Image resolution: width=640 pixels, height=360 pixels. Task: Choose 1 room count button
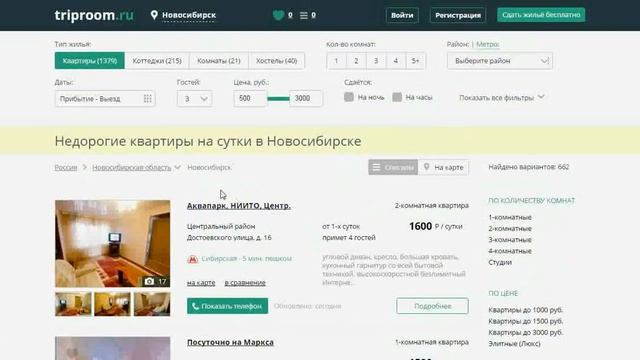[336, 60]
